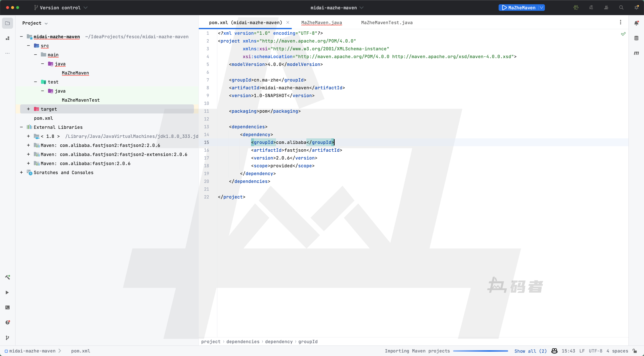Click the Importing Maven projects progress bar
The image size is (644, 356).
tap(480, 351)
